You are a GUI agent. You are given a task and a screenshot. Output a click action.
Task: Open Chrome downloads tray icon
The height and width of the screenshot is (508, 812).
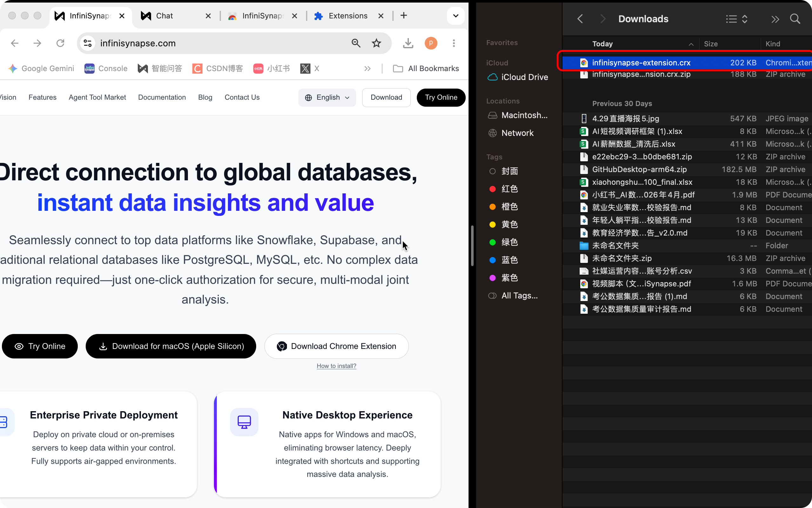pos(408,43)
